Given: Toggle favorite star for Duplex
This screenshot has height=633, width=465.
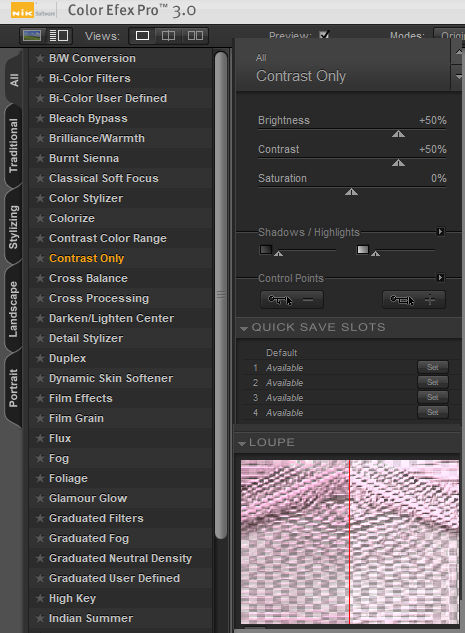Looking at the screenshot, I should point(40,358).
